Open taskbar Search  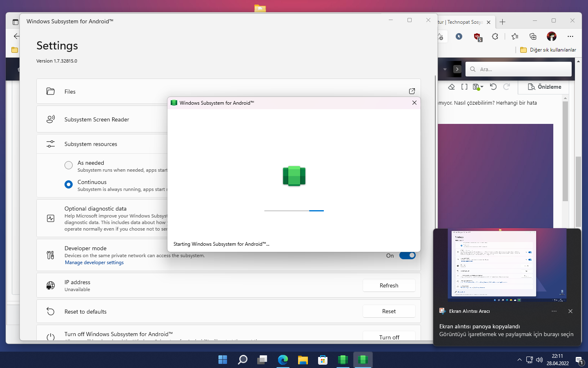click(x=243, y=359)
